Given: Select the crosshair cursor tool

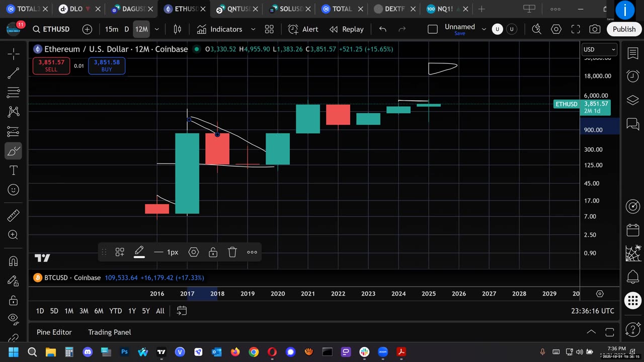Looking at the screenshot, I should click(14, 54).
